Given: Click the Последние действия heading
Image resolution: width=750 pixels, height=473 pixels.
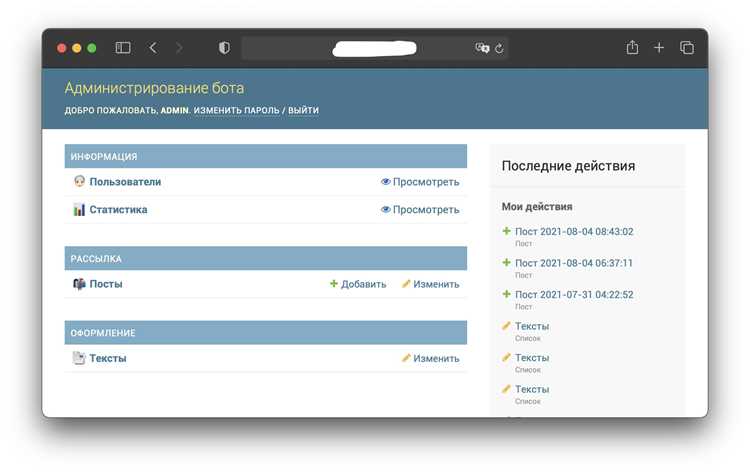Looking at the screenshot, I should [x=568, y=166].
